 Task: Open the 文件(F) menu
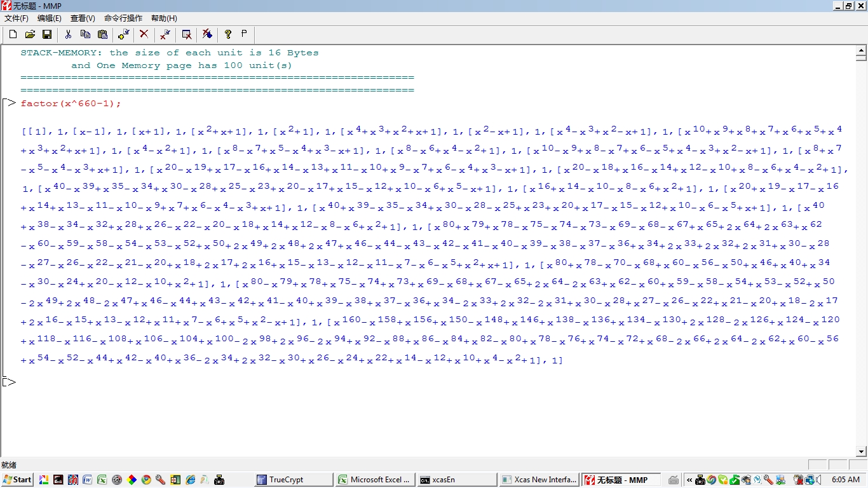click(17, 18)
